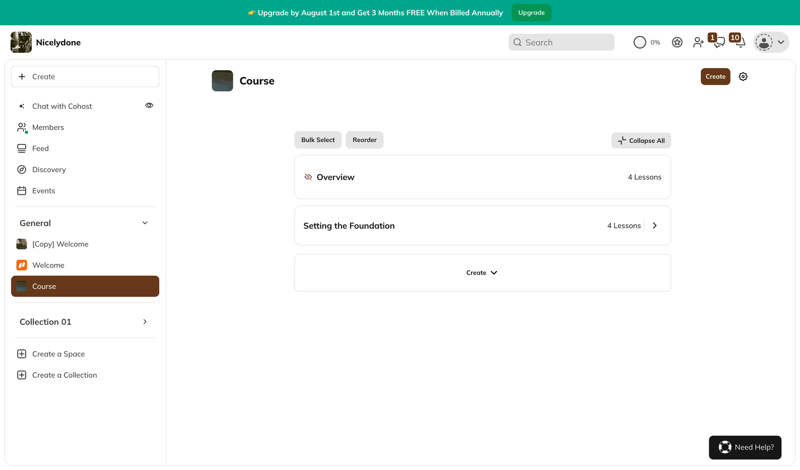Click the General section heading
800x470 pixels.
tap(35, 223)
